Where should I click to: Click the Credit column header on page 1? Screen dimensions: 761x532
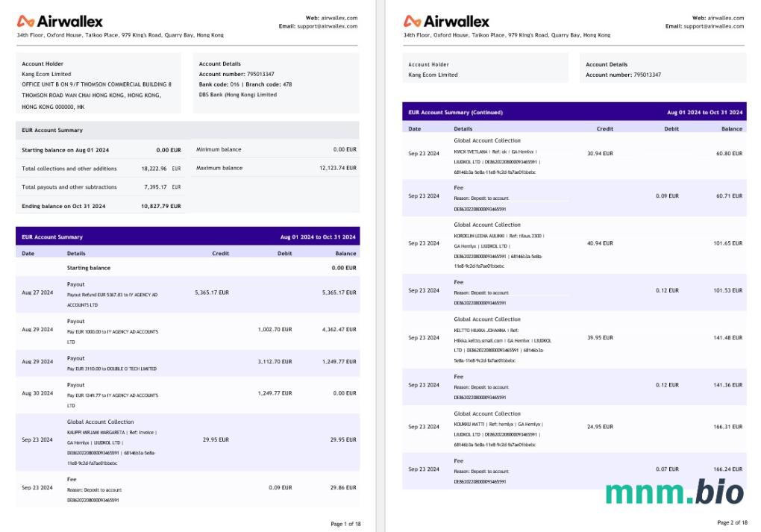tap(220, 254)
